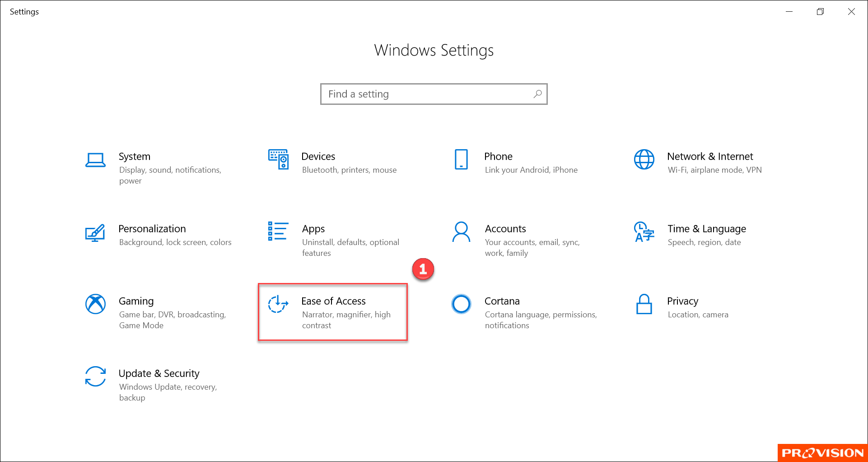Viewport: 868px width, 462px height.
Task: Click the Cortana heading
Action: click(502, 301)
